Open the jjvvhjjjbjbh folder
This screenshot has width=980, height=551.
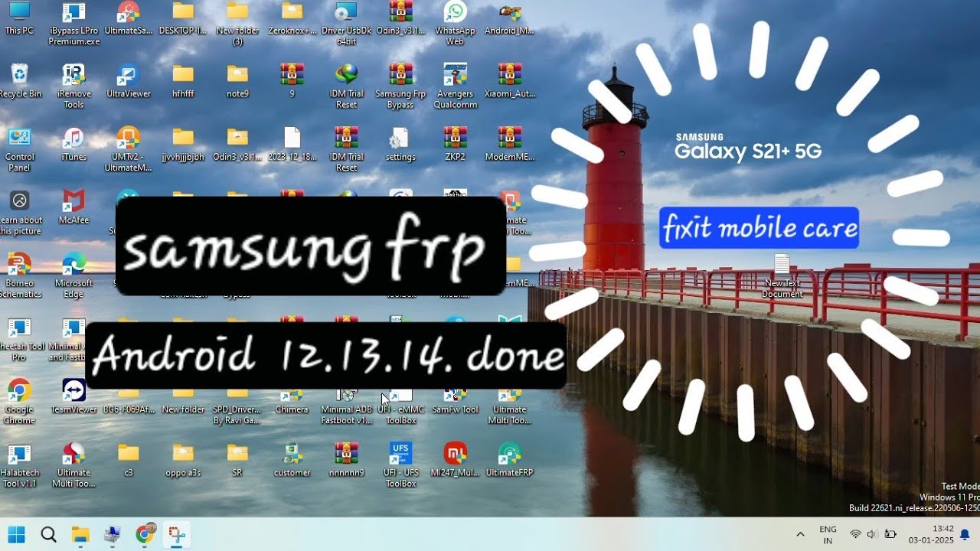(183, 145)
